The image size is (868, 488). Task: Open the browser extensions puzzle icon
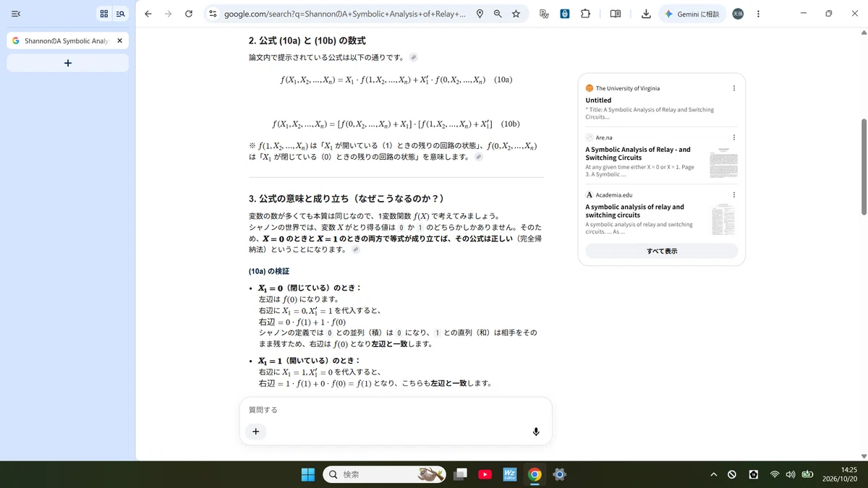[x=585, y=14]
